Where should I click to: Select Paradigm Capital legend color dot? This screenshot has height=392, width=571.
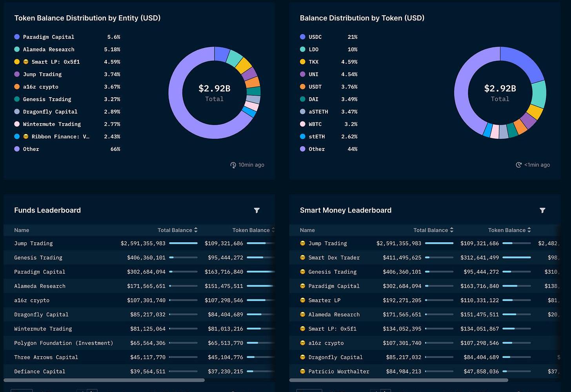click(17, 37)
